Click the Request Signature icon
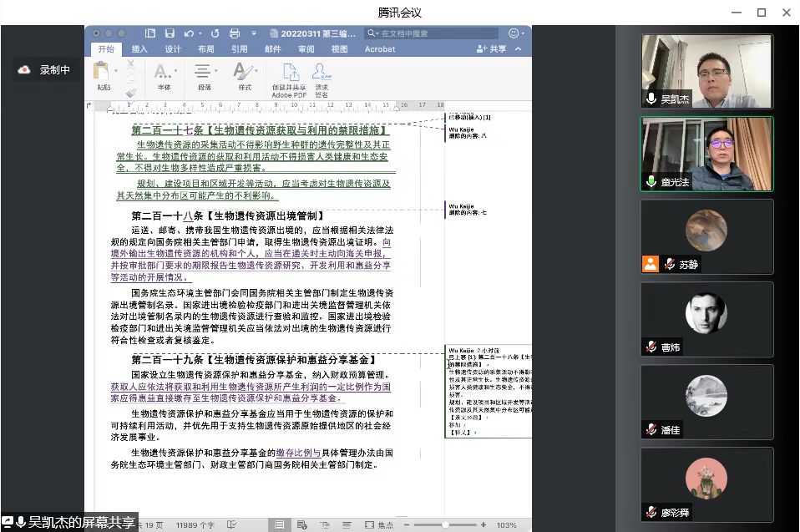This screenshot has height=532, width=800. tap(321, 73)
